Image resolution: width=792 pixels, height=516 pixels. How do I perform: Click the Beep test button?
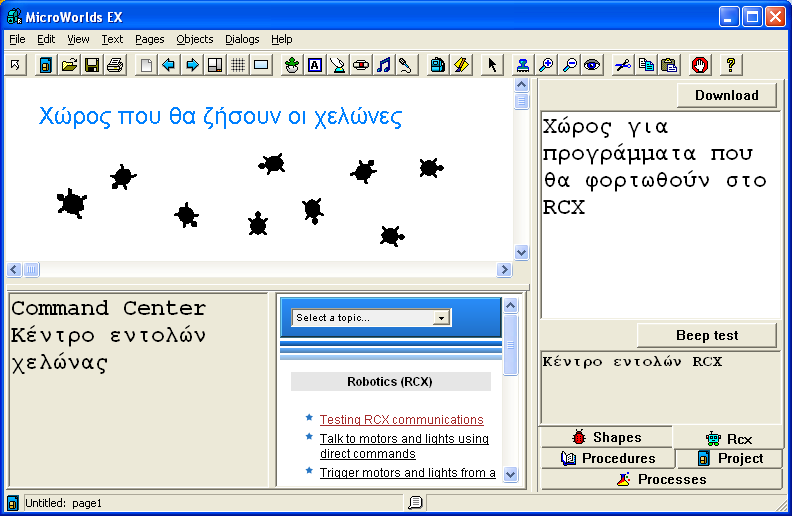[x=707, y=335]
